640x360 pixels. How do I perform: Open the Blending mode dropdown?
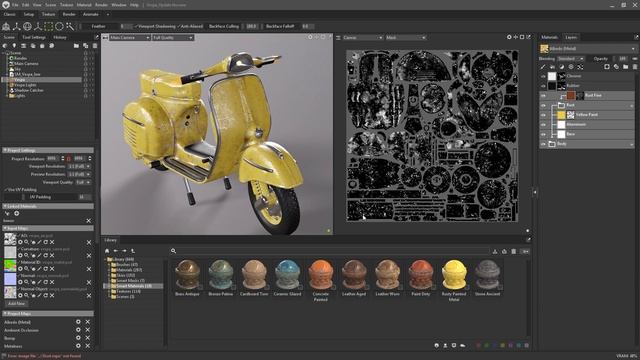point(571,59)
